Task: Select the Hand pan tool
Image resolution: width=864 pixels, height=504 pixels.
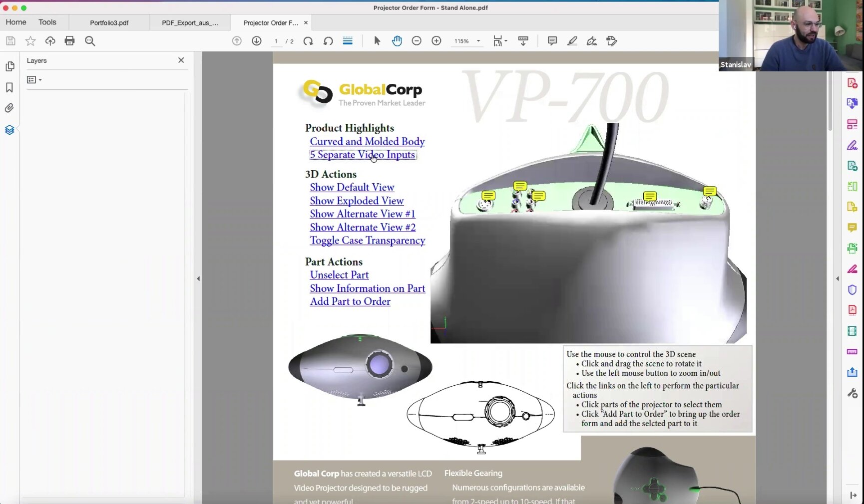Action: [x=397, y=41]
